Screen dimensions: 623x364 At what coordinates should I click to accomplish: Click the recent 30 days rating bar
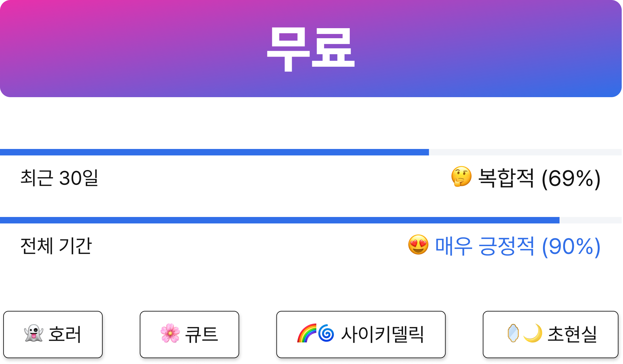click(x=311, y=152)
